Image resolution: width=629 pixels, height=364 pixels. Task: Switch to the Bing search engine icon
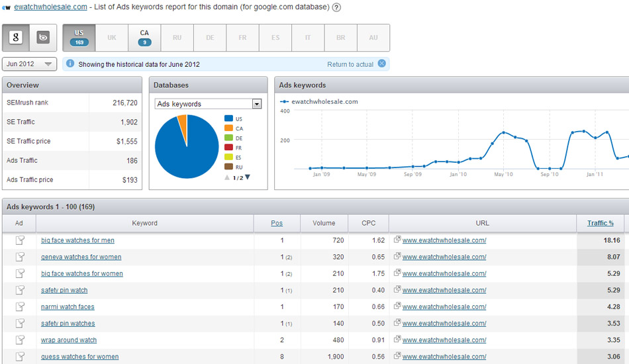43,38
